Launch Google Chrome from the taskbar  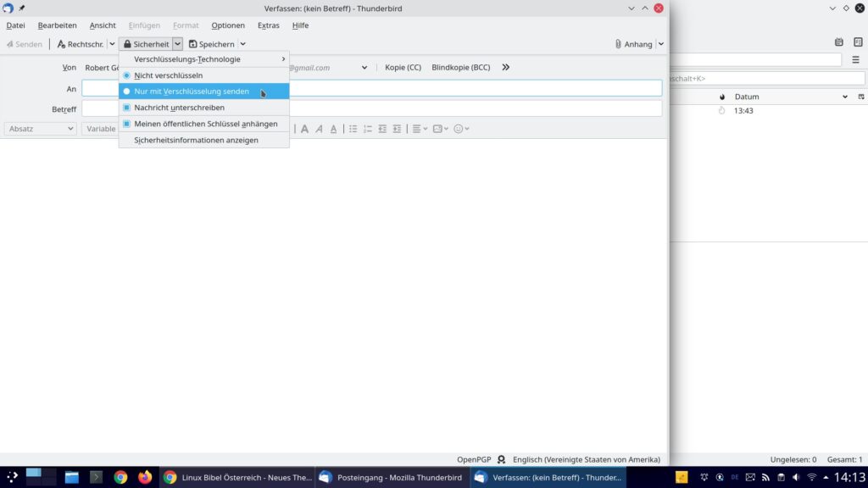pyautogui.click(x=120, y=477)
